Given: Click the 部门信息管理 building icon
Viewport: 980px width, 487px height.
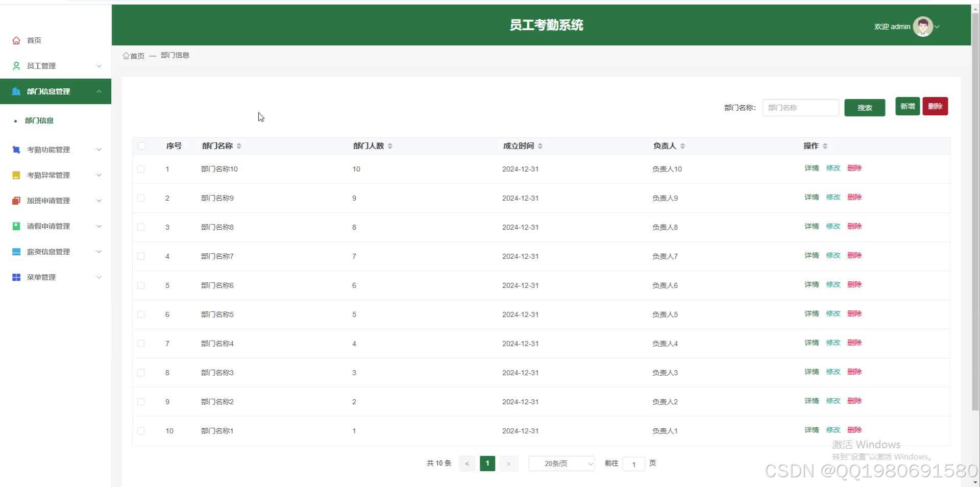Looking at the screenshot, I should (15, 91).
